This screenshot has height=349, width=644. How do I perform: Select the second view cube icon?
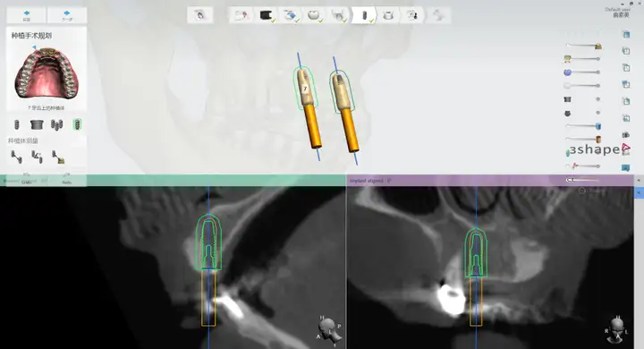(x=626, y=51)
